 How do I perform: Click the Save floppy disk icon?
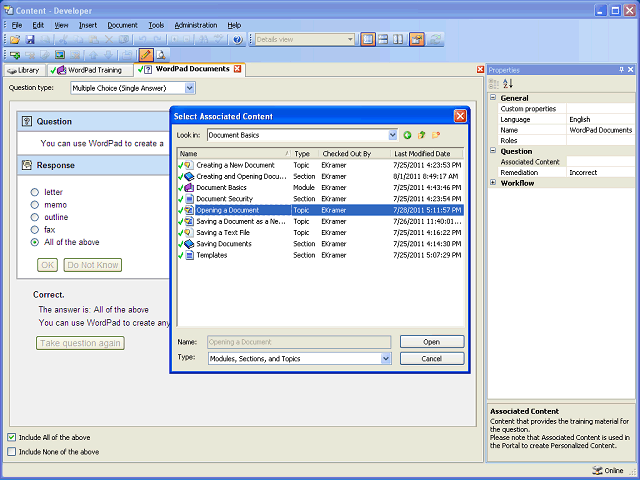[30, 40]
